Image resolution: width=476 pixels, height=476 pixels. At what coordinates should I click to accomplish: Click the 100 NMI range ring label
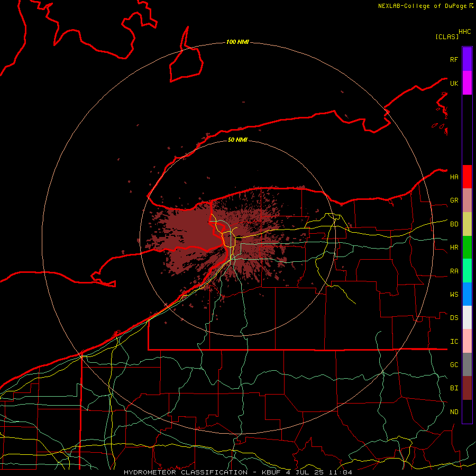[x=237, y=42]
